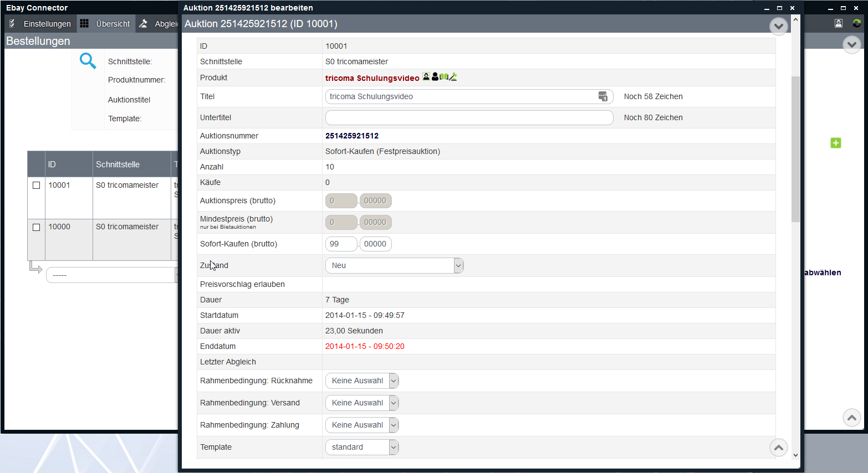868x473 pixels.
Task: Click into the empty Untertitel input field
Action: pos(469,117)
